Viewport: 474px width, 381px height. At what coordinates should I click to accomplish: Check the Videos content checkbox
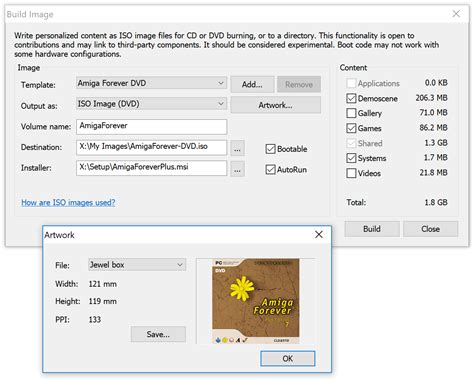[x=351, y=173]
